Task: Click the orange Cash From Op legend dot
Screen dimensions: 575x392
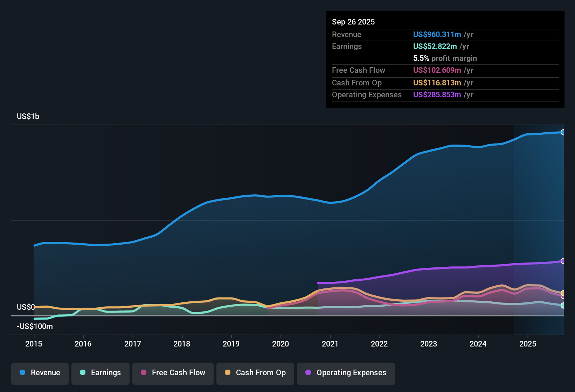Action: (x=228, y=372)
